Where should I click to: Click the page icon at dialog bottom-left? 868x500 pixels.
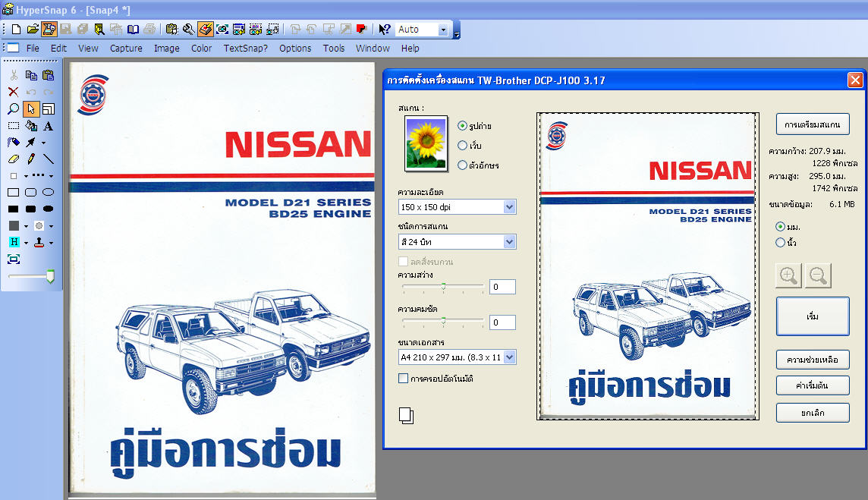407,416
